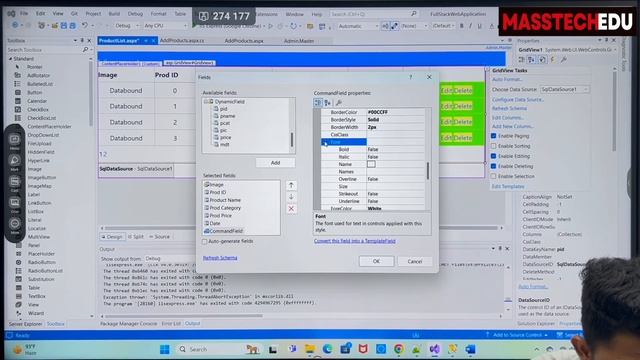The height and width of the screenshot is (360, 640).
Task: Toggle the Enable Deleting checkbox
Action: tap(493, 166)
